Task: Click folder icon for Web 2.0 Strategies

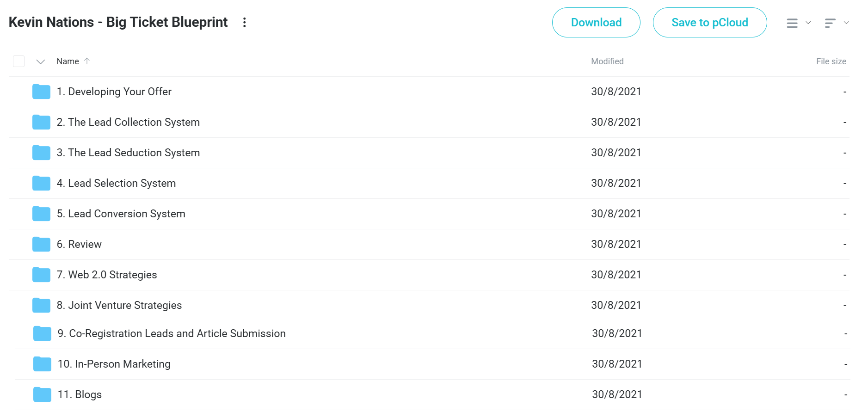Action: point(42,275)
